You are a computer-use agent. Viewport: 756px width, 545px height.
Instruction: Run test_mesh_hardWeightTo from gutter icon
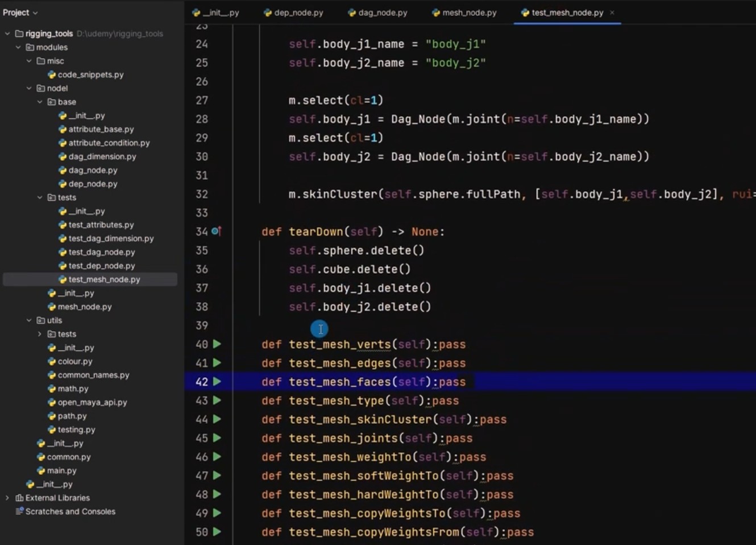[x=217, y=494]
